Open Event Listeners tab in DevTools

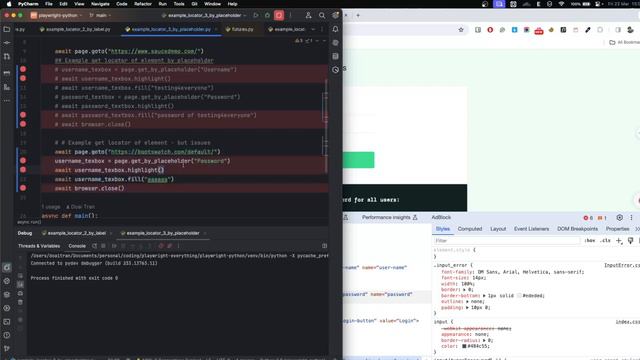(531, 229)
